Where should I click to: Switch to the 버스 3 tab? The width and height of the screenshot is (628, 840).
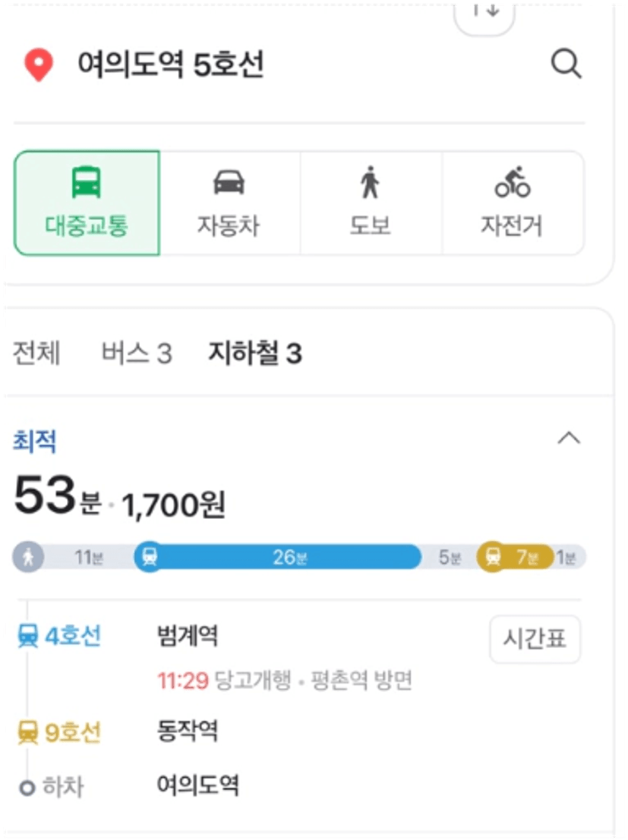(137, 353)
